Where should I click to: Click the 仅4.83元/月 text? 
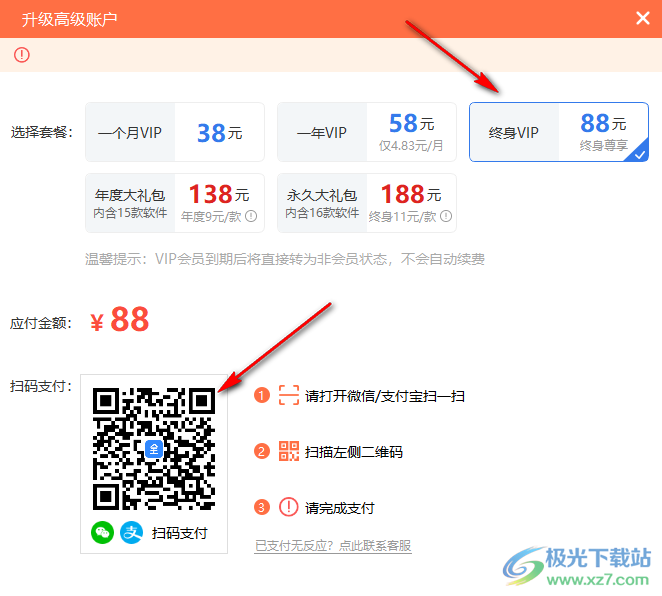click(x=411, y=146)
